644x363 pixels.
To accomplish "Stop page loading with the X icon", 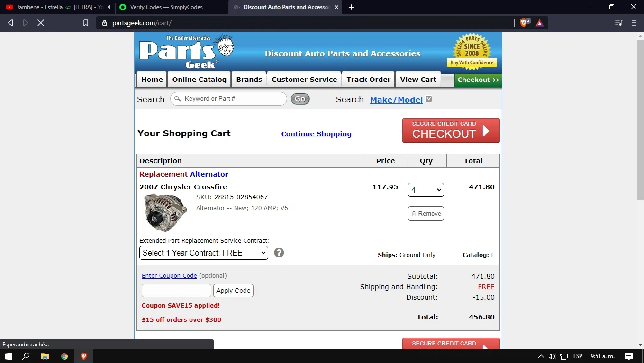I will point(41,23).
